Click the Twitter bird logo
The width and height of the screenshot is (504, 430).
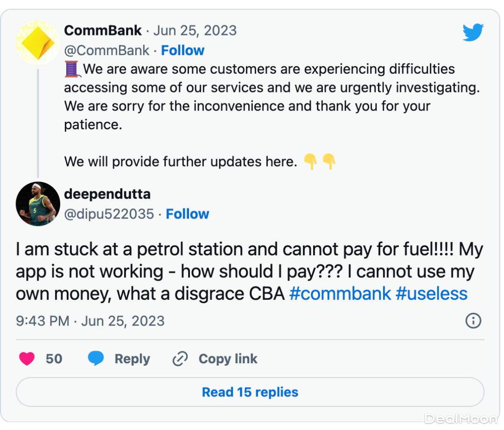[473, 33]
